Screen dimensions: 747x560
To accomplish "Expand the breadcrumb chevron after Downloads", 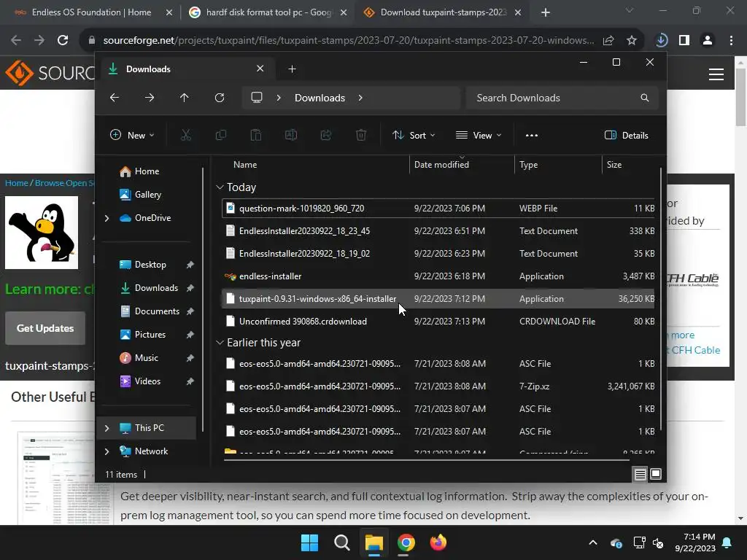I will click(360, 98).
